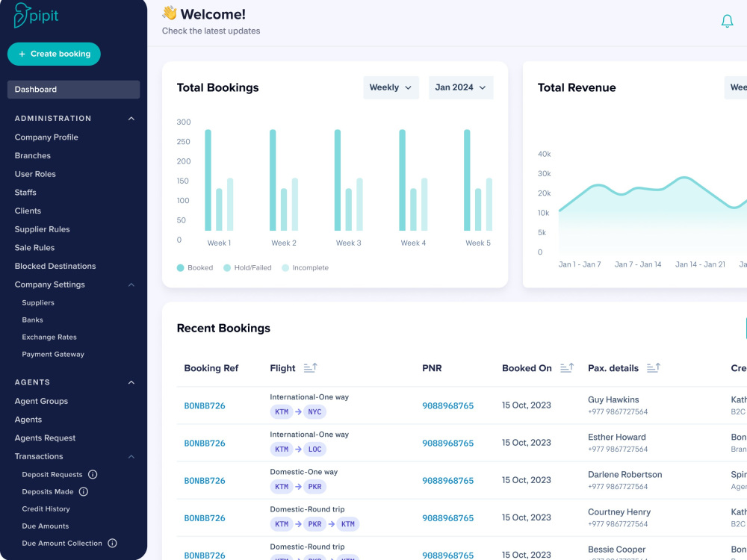Open Banks submenu item

(x=32, y=320)
